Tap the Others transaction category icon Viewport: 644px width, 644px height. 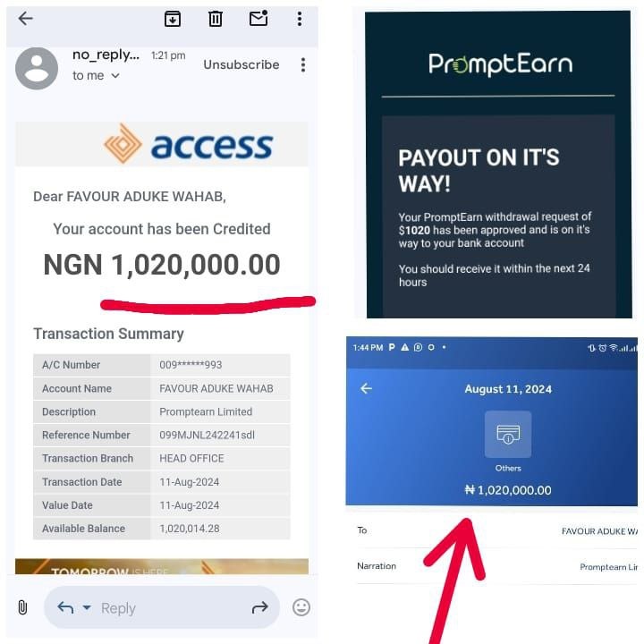click(x=507, y=436)
